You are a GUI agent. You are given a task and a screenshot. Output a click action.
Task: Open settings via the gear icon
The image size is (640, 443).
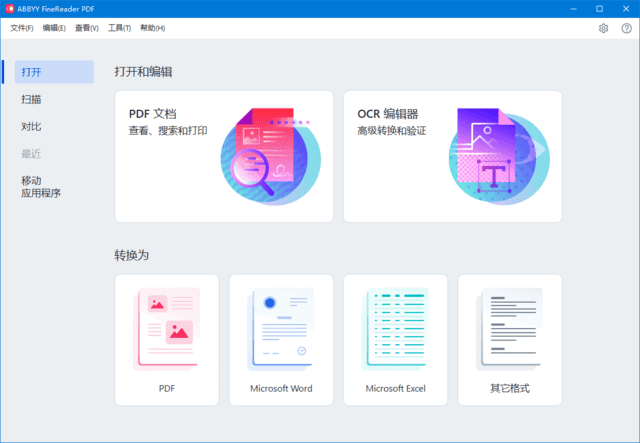[x=603, y=28]
